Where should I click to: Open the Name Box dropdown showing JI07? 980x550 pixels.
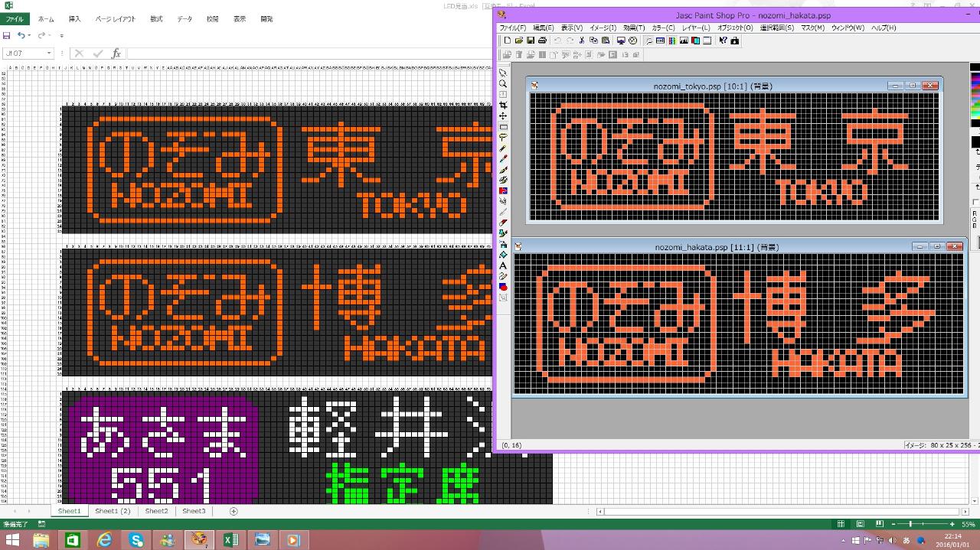[x=49, y=54]
